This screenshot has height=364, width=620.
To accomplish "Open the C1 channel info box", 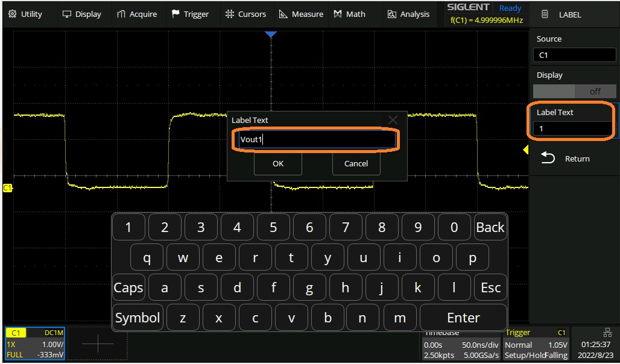I will (34, 345).
